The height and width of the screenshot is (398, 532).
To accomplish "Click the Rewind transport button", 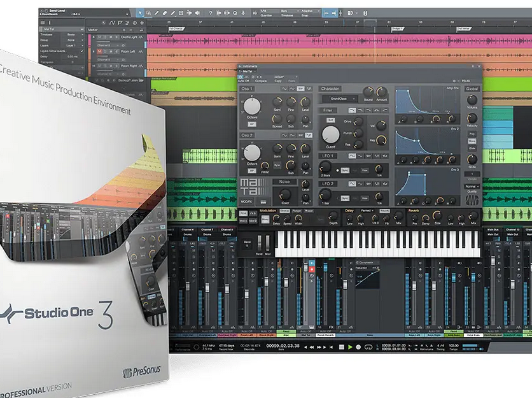I will [x=312, y=347].
